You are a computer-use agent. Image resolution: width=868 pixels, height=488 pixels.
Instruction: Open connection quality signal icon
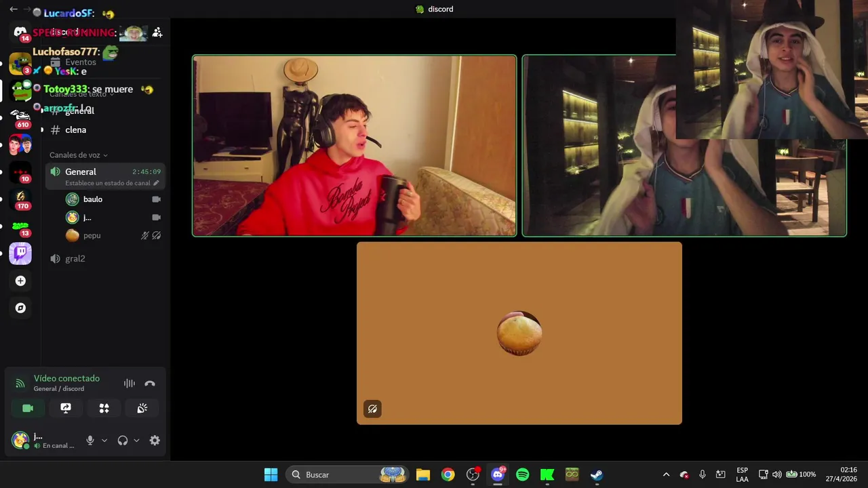[x=20, y=384]
